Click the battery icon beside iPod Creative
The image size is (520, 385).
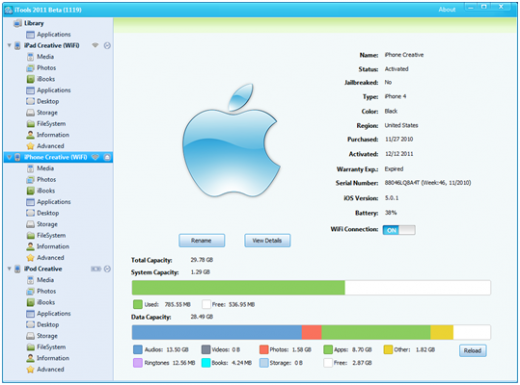96,269
